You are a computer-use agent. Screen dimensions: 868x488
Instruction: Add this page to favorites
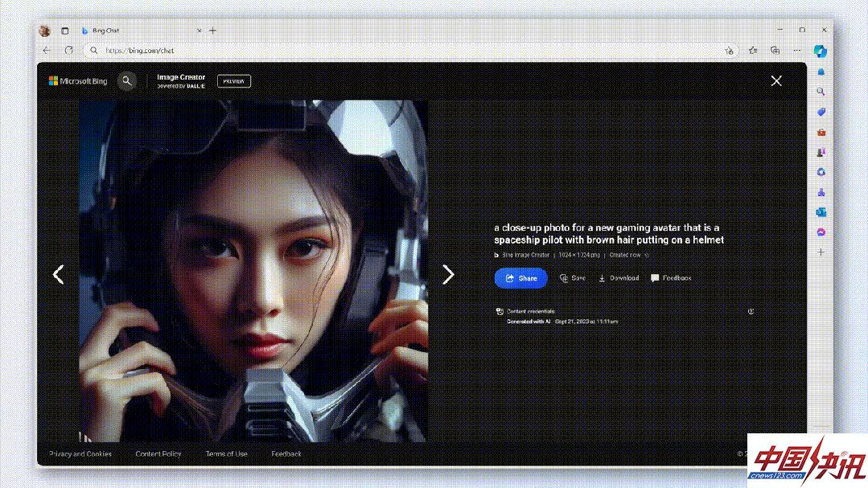coord(729,51)
